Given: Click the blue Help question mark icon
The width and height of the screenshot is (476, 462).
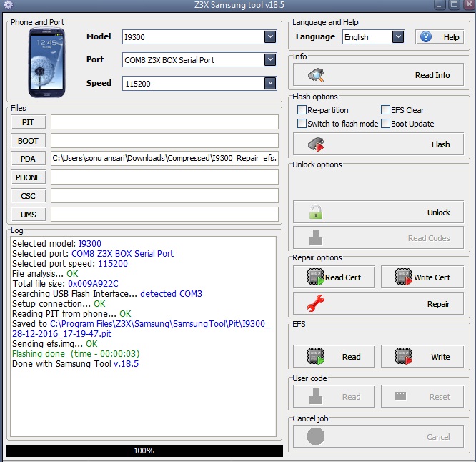Looking at the screenshot, I should (425, 36).
